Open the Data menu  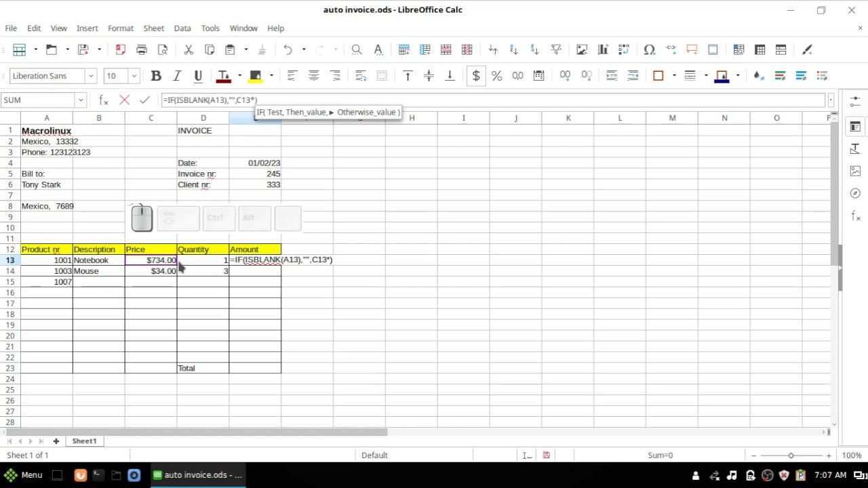[x=182, y=28]
